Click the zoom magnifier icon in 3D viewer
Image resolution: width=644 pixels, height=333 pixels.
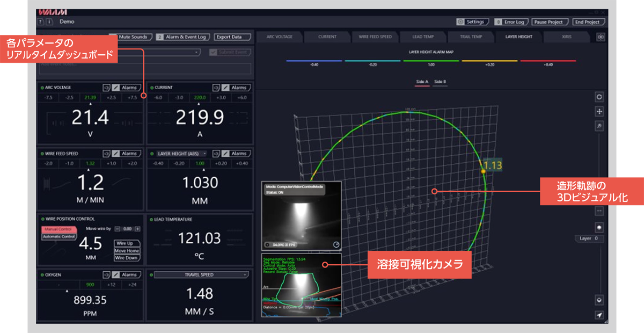(x=599, y=126)
